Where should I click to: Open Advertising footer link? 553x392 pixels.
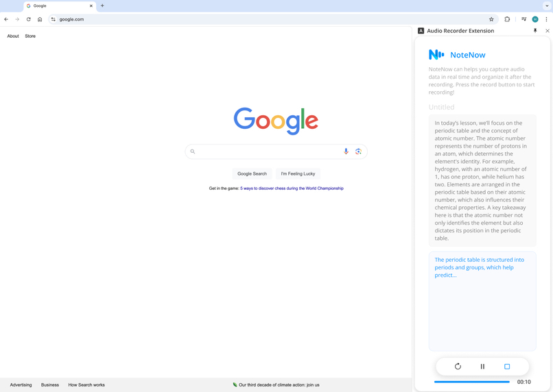21,385
